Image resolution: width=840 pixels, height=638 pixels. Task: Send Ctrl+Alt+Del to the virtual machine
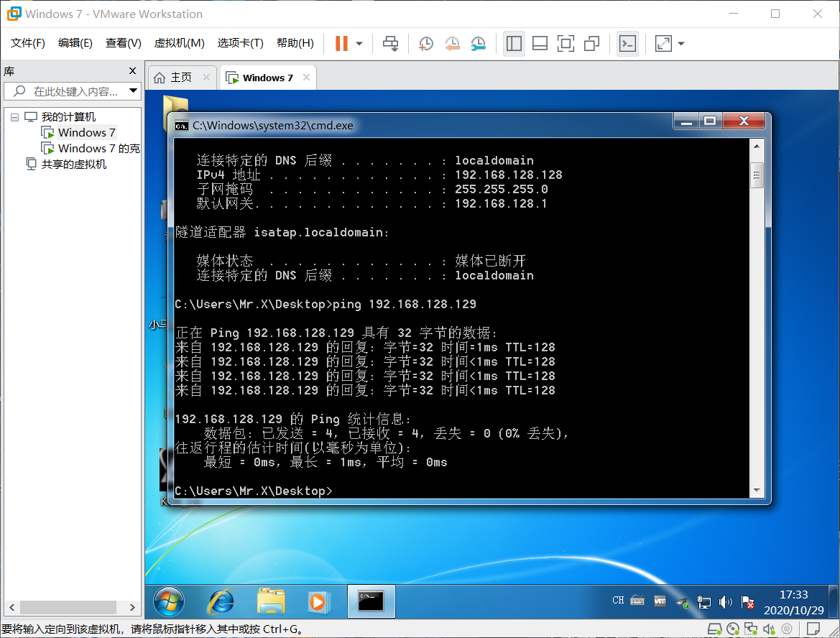coord(390,43)
